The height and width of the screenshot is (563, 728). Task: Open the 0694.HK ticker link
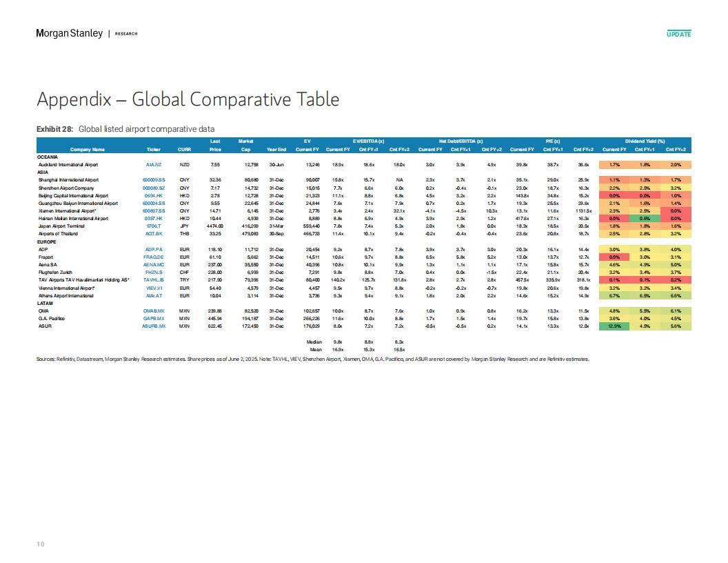point(154,195)
